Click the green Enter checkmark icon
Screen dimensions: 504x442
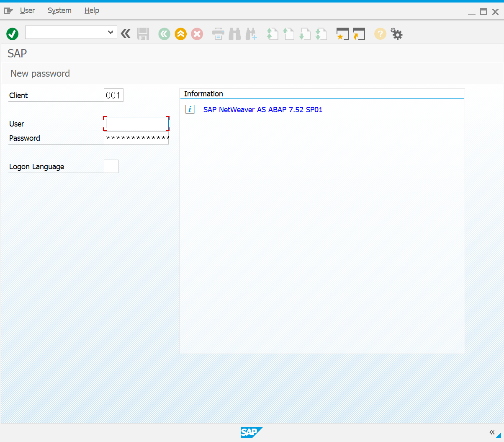pos(13,34)
